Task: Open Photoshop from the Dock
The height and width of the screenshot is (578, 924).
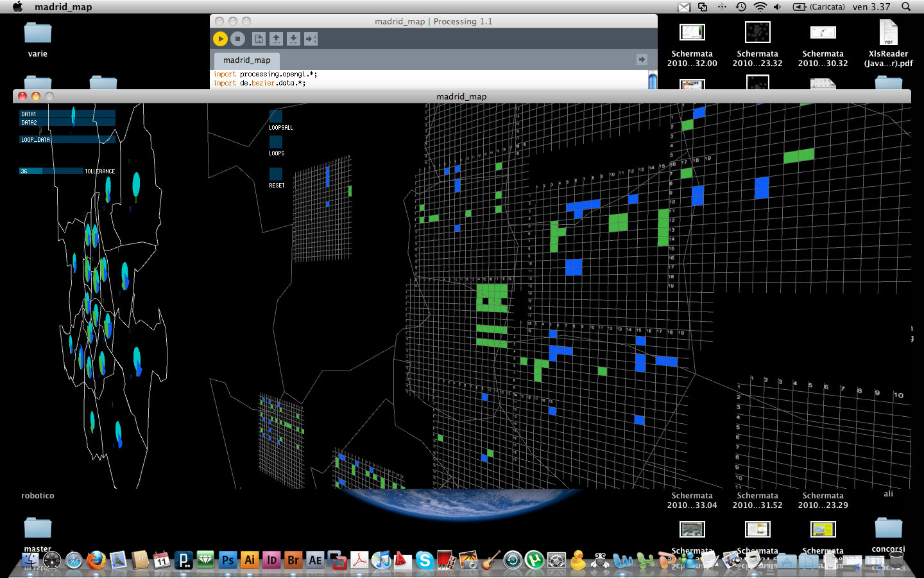Action: coord(227,560)
